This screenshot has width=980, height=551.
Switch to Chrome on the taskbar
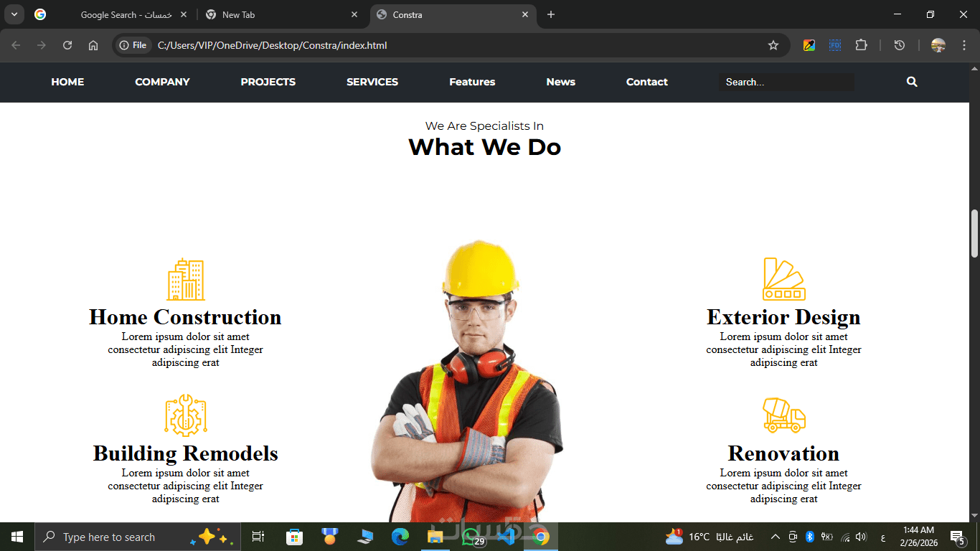pyautogui.click(x=541, y=537)
